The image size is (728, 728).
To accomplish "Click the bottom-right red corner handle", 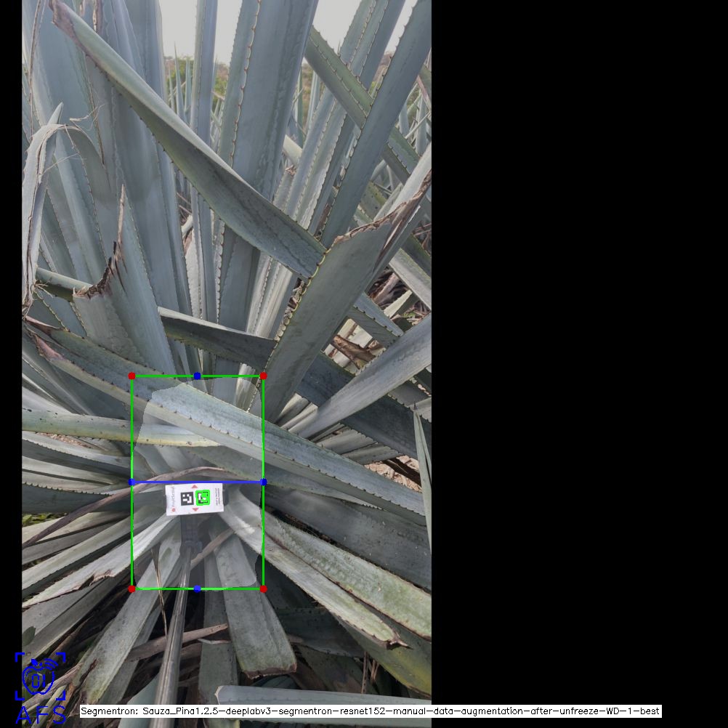I will tap(263, 589).
